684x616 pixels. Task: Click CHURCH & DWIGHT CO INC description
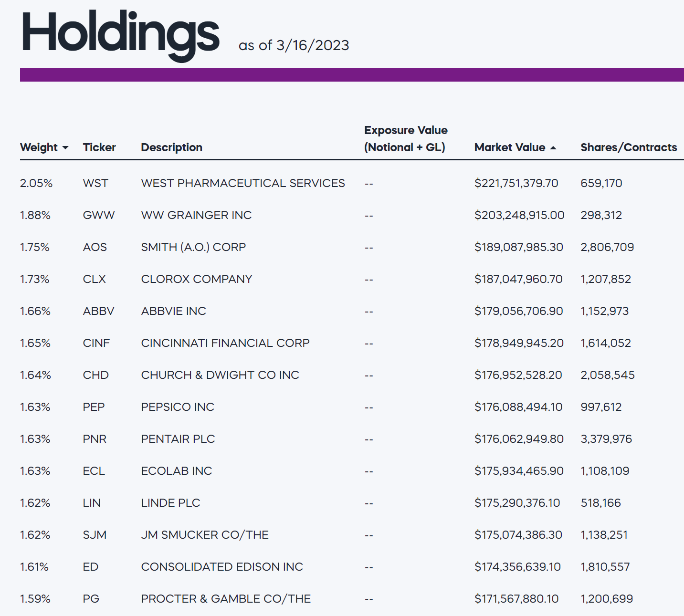(x=220, y=375)
